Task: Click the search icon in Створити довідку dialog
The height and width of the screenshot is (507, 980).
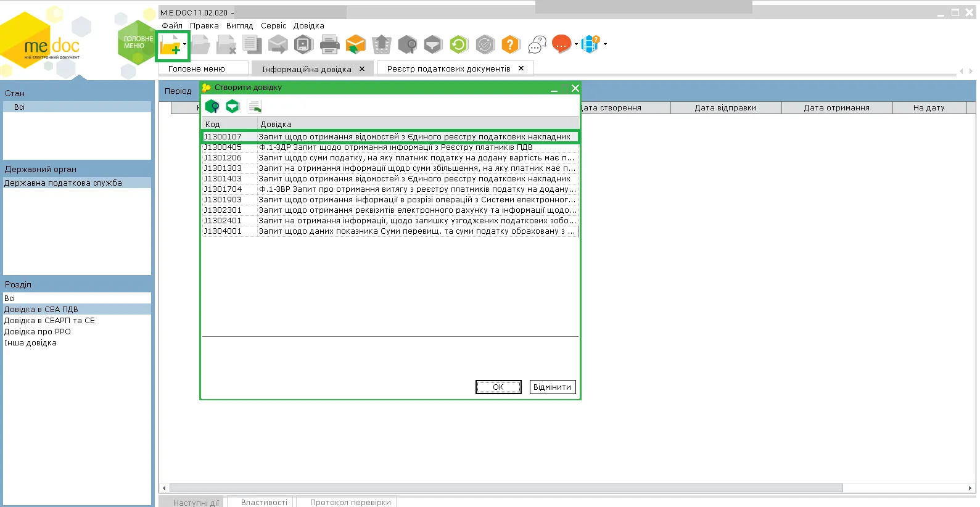Action: 212,107
